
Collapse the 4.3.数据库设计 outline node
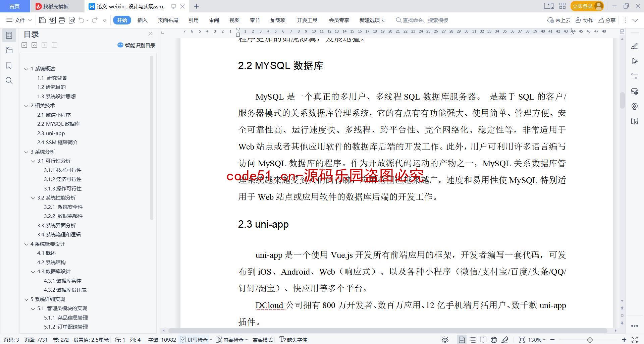pyautogui.click(x=33, y=272)
